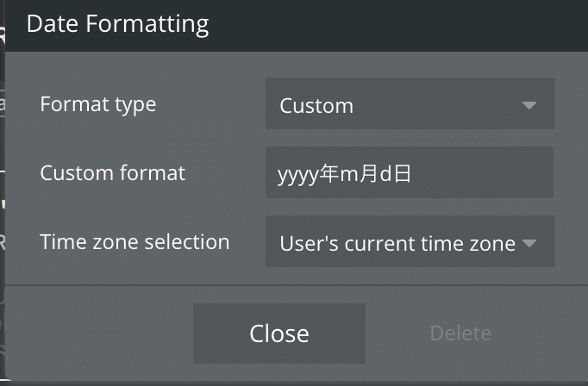The image size is (588, 386).
Task: Click after 日 in the Custom format field
Action: (x=414, y=174)
